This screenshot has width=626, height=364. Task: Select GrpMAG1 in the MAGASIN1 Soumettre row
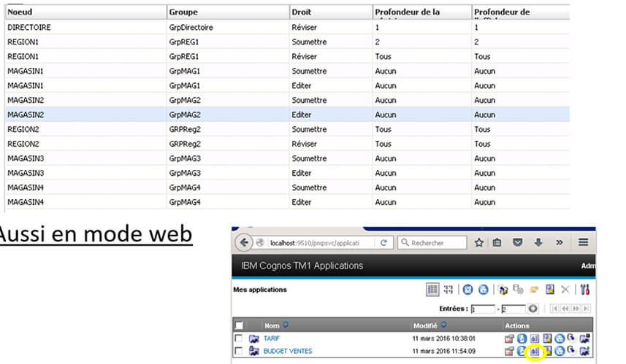coord(185,71)
